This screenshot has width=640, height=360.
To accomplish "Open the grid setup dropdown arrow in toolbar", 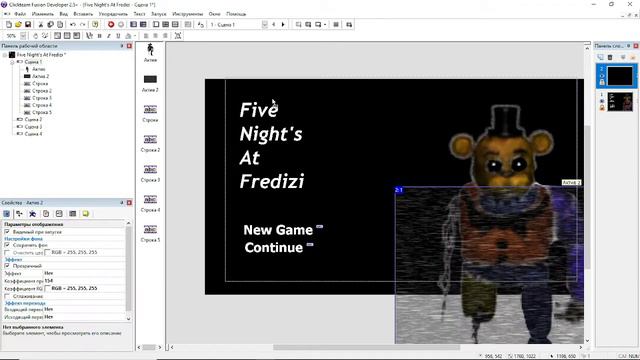I will click(x=325, y=25).
